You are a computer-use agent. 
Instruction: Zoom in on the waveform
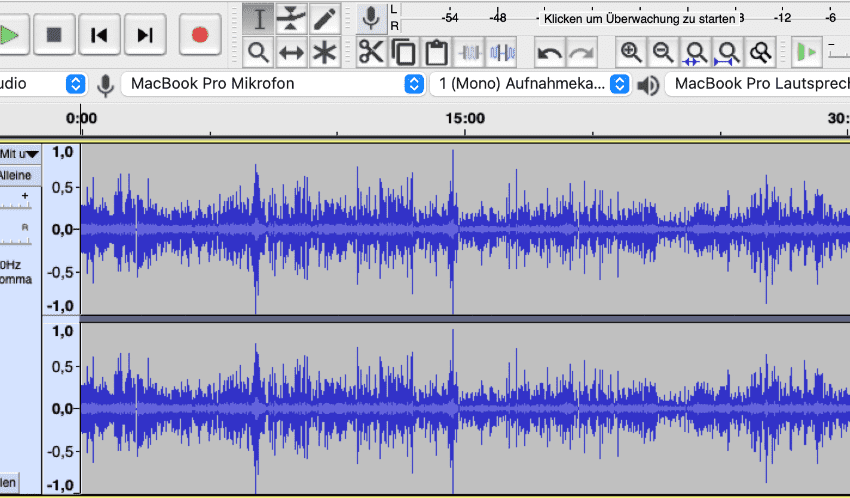tap(631, 53)
